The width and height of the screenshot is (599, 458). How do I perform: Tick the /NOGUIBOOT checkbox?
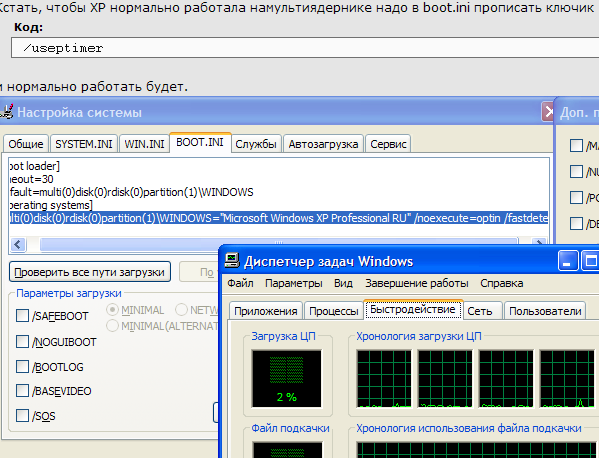(22, 341)
